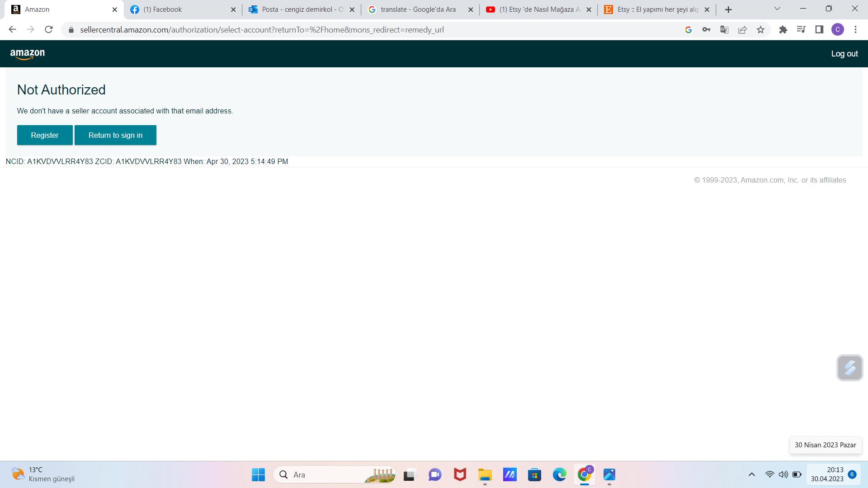Bookmark this page with star icon

point(760,30)
